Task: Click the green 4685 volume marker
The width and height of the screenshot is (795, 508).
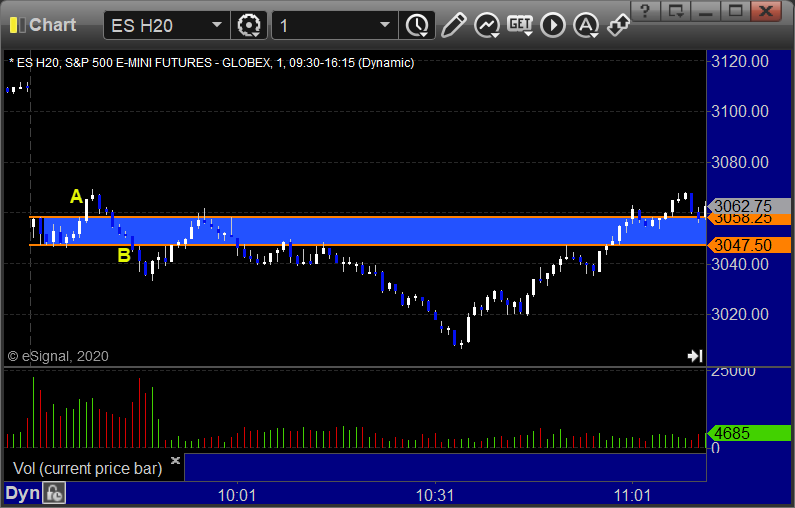Action: [x=749, y=433]
